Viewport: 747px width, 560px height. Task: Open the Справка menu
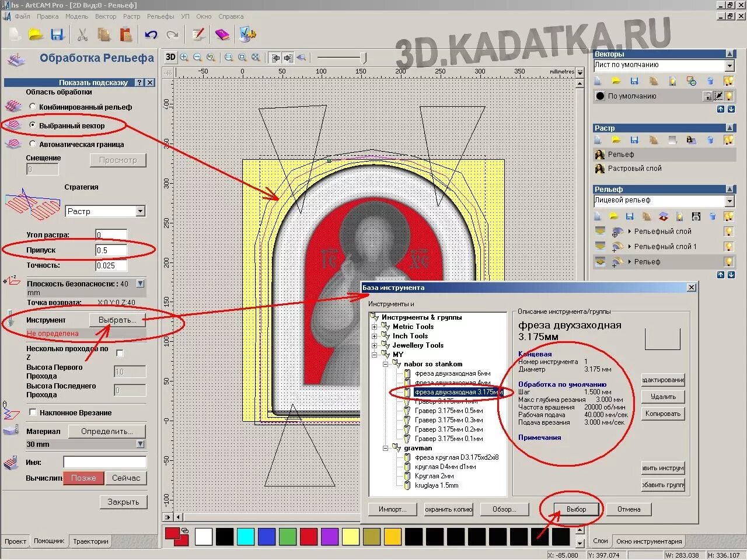231,16
